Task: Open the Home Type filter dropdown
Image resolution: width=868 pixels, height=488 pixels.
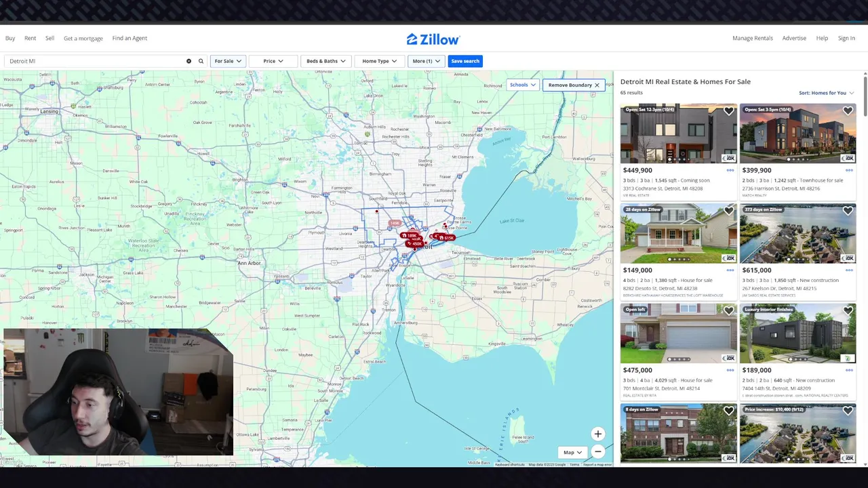Action: click(x=380, y=61)
